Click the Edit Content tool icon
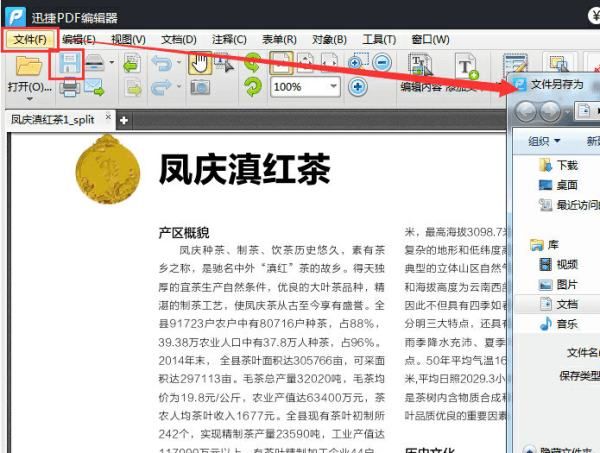Viewport: 600px width, 453px height. [420, 65]
